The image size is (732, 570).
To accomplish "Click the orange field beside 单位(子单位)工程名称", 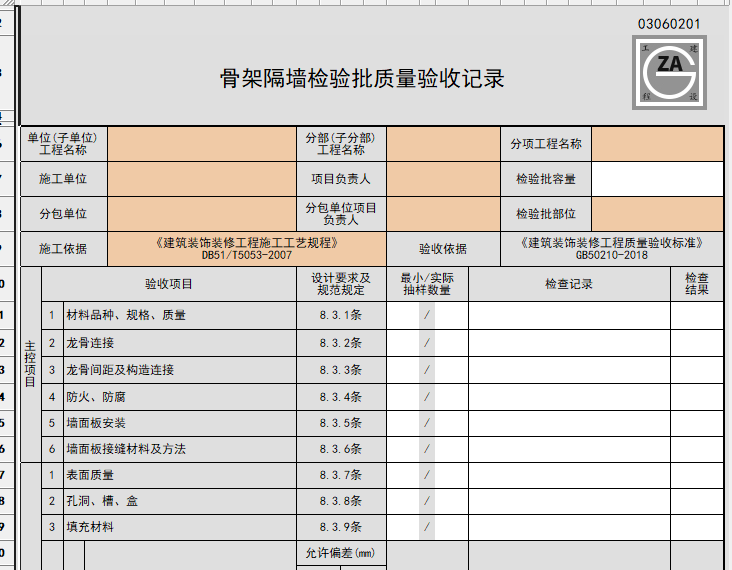I will pyautogui.click(x=200, y=144).
